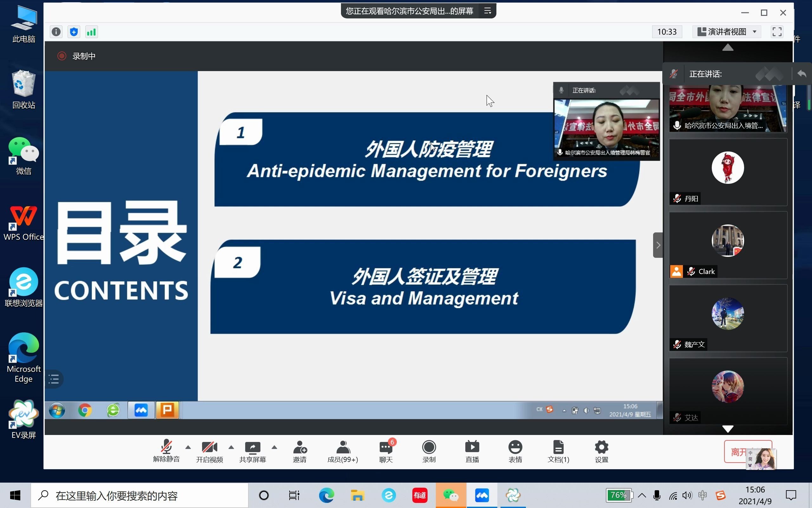Select Clark participant thumbnail

pyautogui.click(x=728, y=245)
